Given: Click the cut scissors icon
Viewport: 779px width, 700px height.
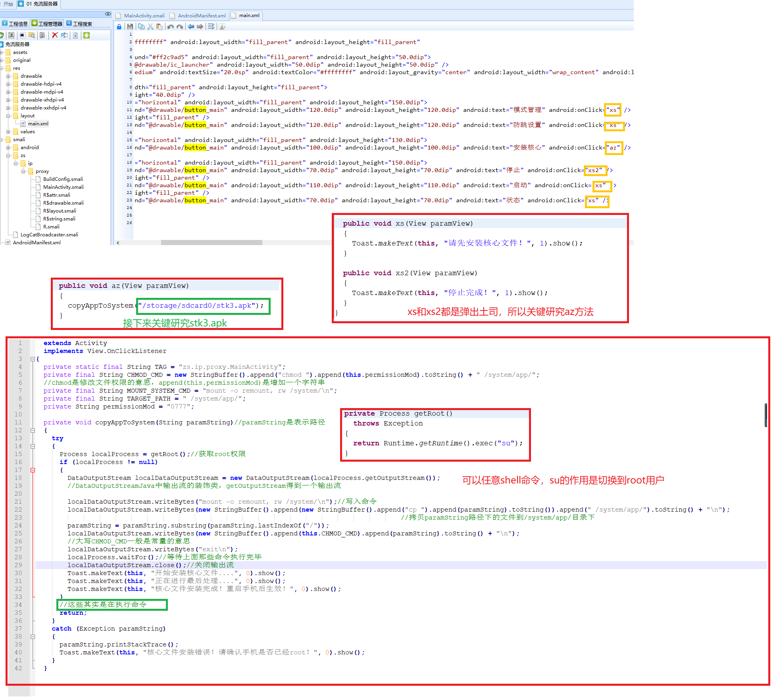Looking at the screenshot, I should tap(150, 27).
